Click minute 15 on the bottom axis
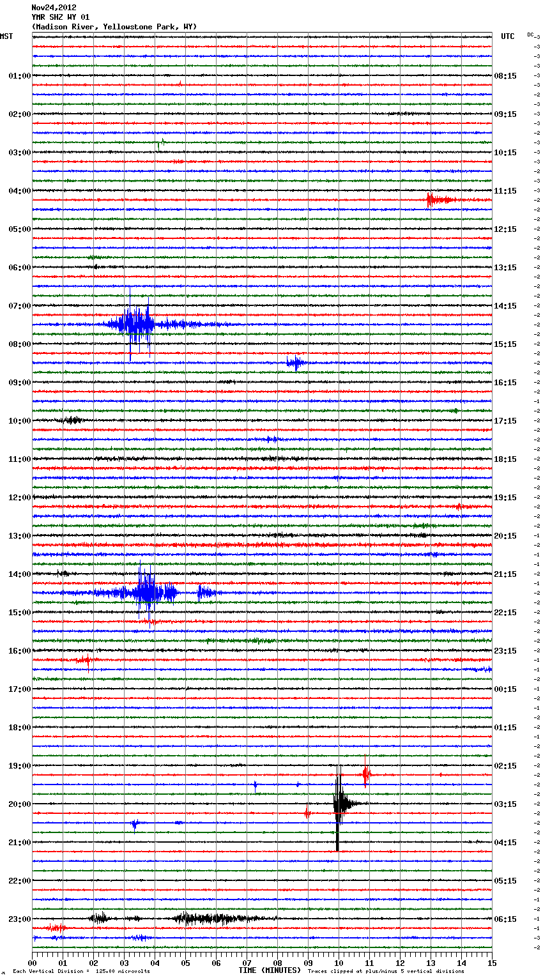 point(491,963)
